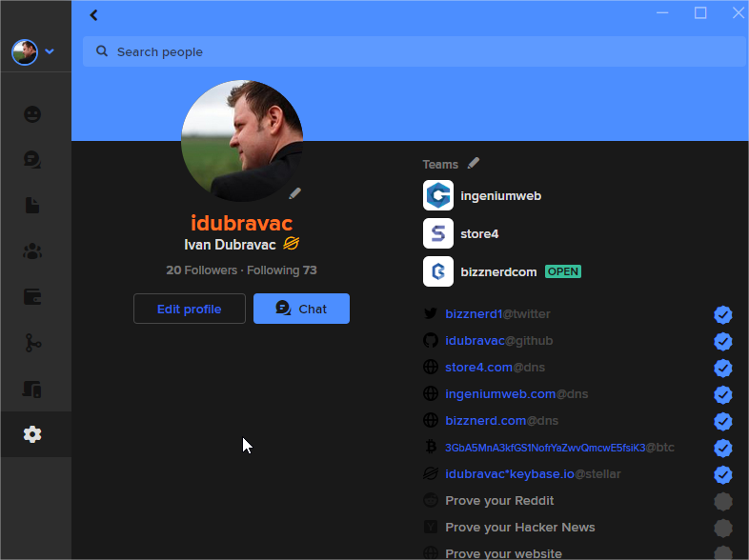Click the globe icon beside bizznerd.com

[x=431, y=421]
